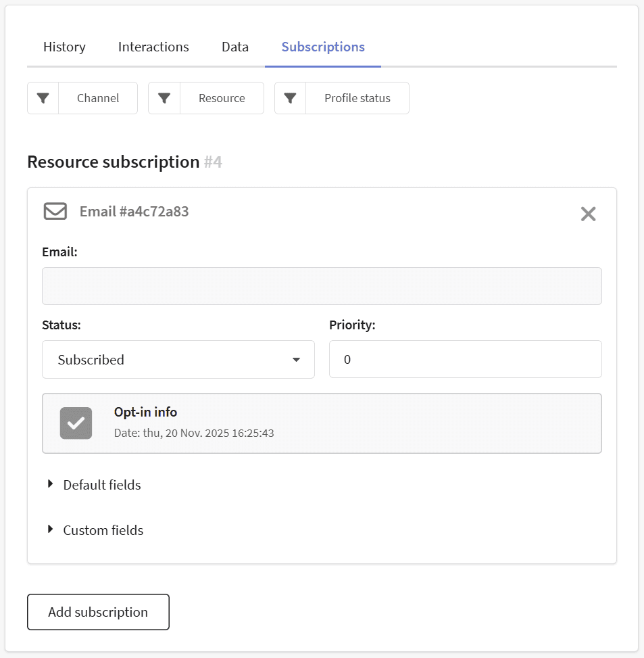Expand the Default fields section
Viewport: 644px width, 658px height.
click(x=101, y=484)
